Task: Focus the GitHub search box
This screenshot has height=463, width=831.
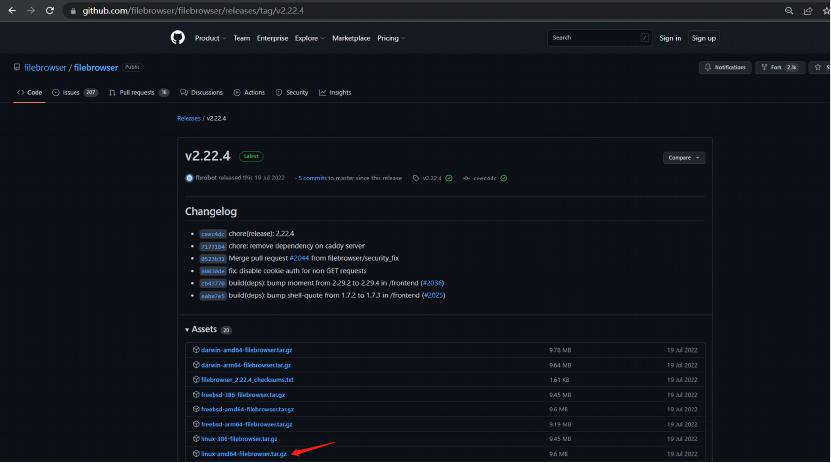Action: [599, 38]
